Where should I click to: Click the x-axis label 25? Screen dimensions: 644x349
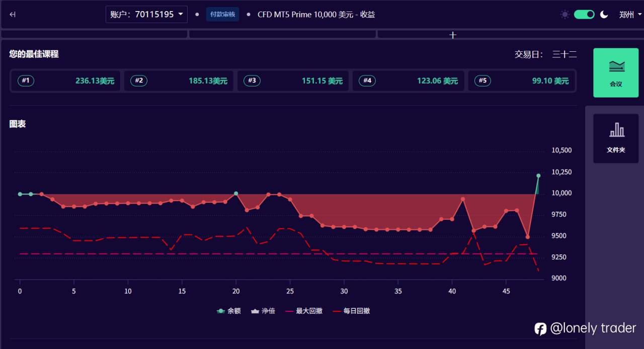click(290, 291)
